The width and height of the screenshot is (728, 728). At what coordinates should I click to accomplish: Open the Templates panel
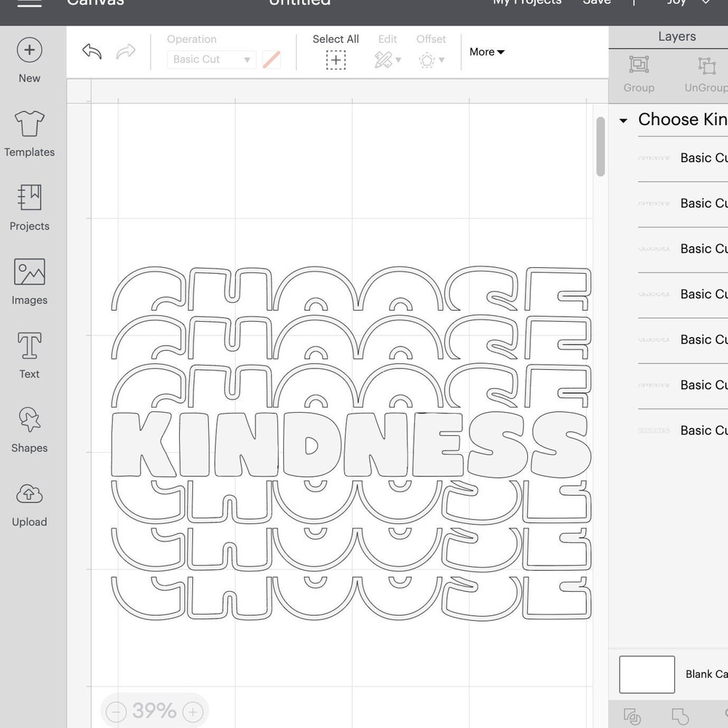[x=29, y=135]
